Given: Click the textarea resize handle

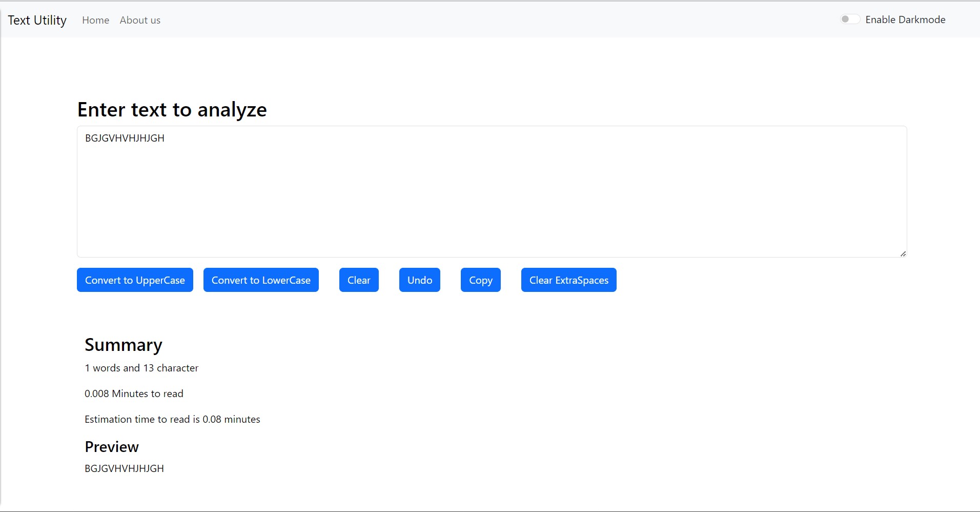Looking at the screenshot, I should (903, 252).
